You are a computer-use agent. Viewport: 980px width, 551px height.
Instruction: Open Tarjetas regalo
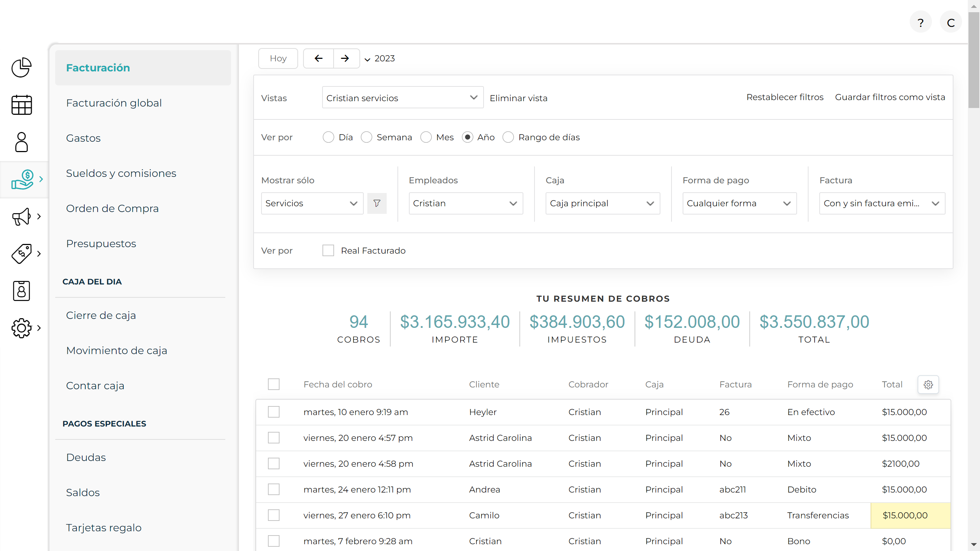tap(103, 527)
